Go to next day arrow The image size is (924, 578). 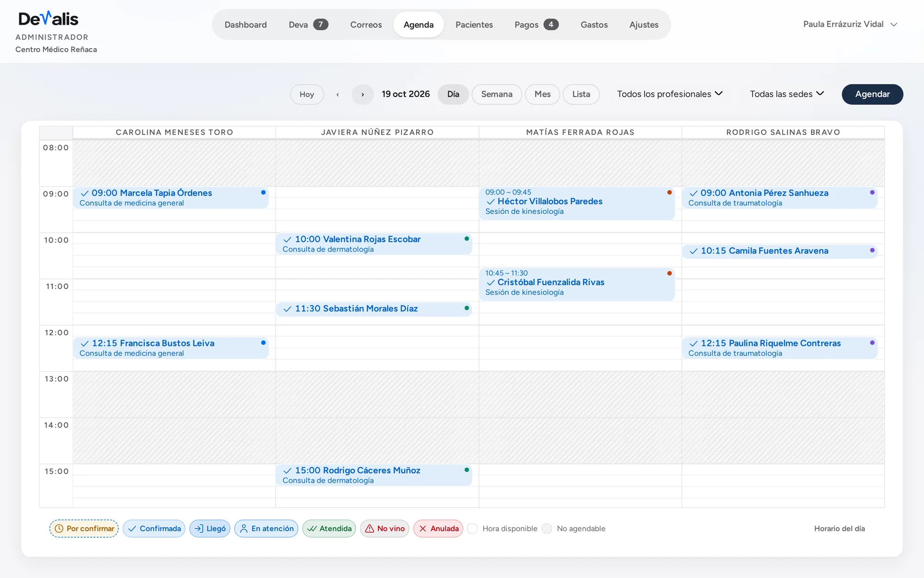(363, 94)
